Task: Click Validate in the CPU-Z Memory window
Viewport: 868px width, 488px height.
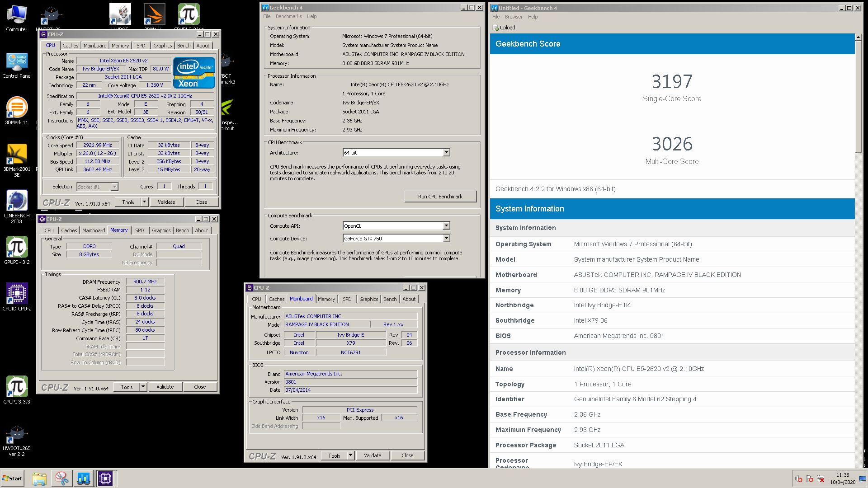Action: coord(165,387)
